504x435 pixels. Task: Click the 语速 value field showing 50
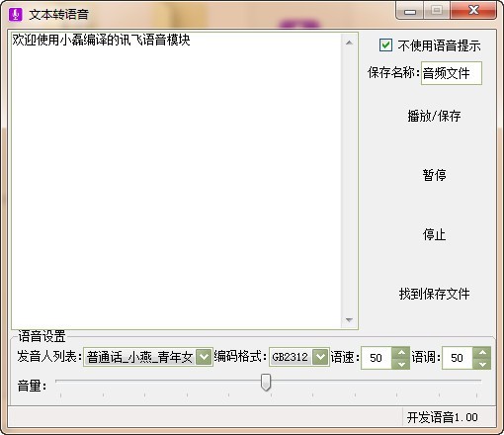point(377,358)
